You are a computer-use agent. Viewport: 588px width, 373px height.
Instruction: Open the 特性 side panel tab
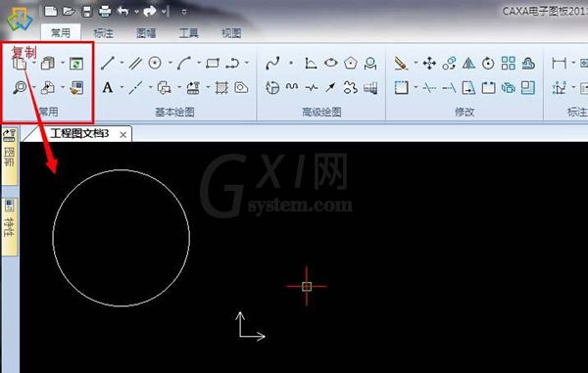click(10, 226)
